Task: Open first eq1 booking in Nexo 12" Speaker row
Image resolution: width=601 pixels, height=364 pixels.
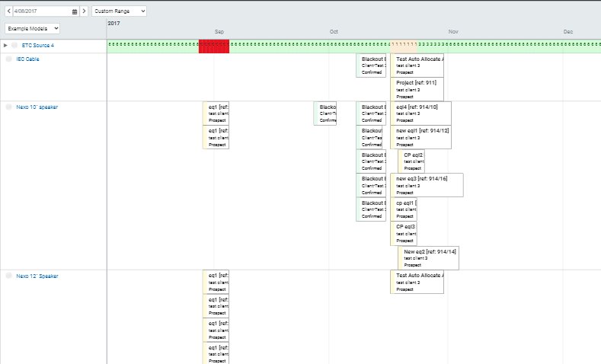Action: click(x=216, y=282)
